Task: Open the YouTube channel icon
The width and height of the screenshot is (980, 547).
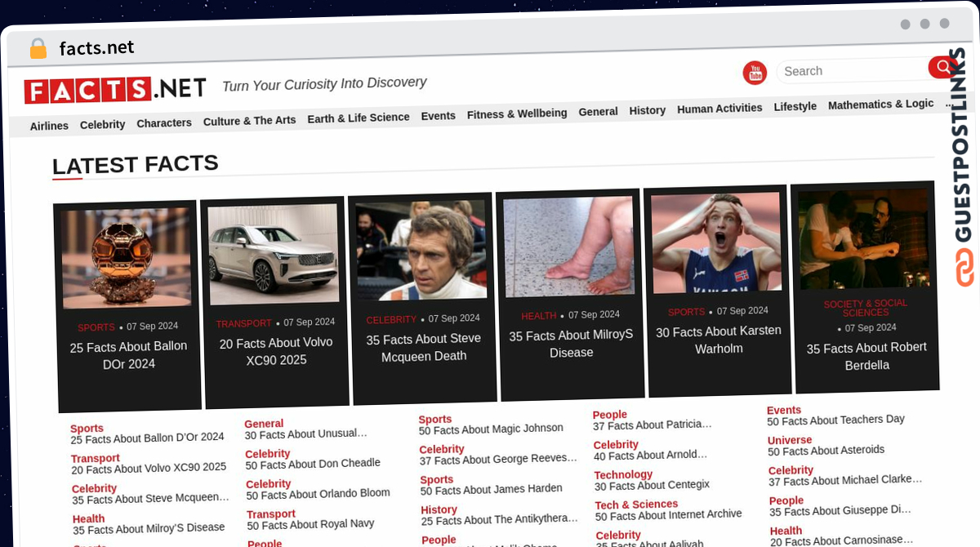Action: [x=755, y=73]
